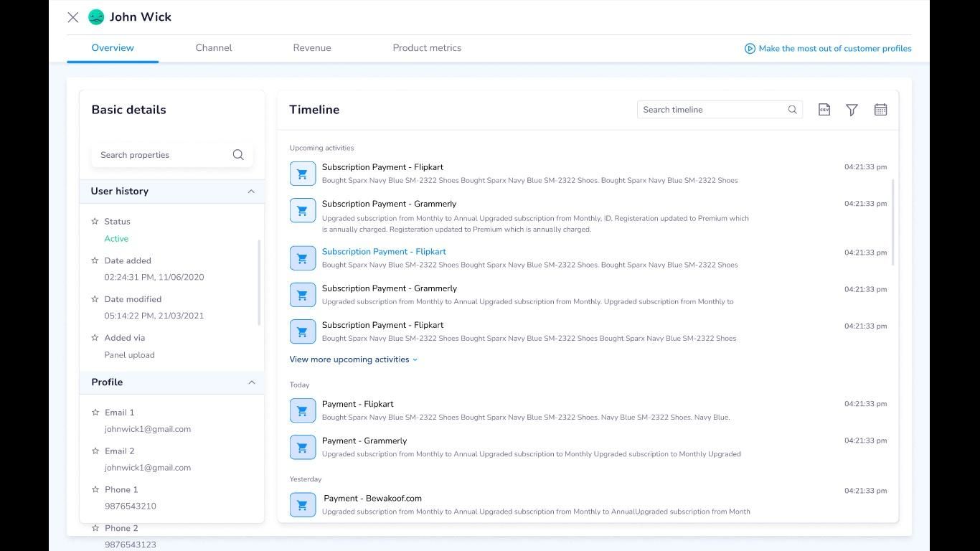Star the Email 1 property

[95, 413]
